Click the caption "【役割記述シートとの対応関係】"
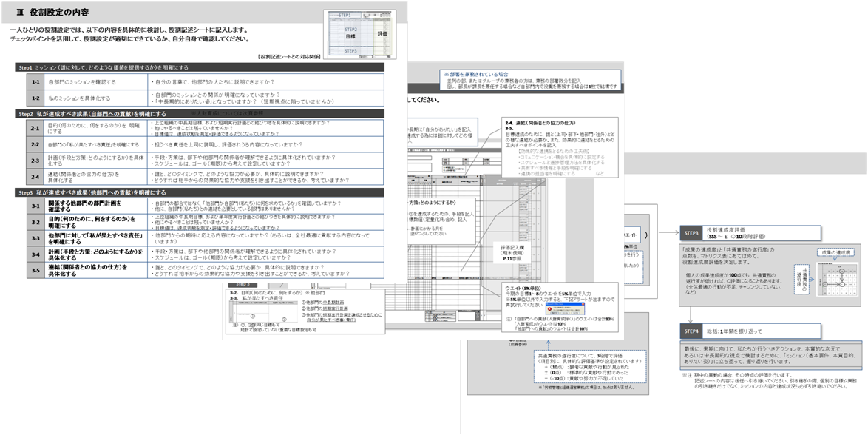The width and height of the screenshot is (868, 435). point(290,56)
